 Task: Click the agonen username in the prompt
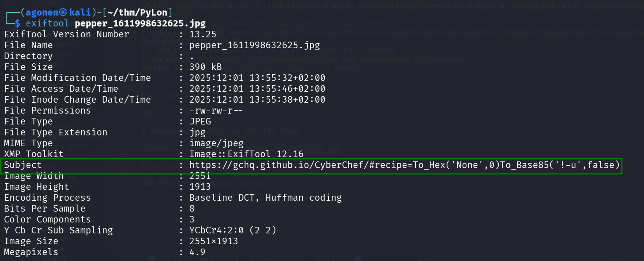pyautogui.click(x=42, y=12)
